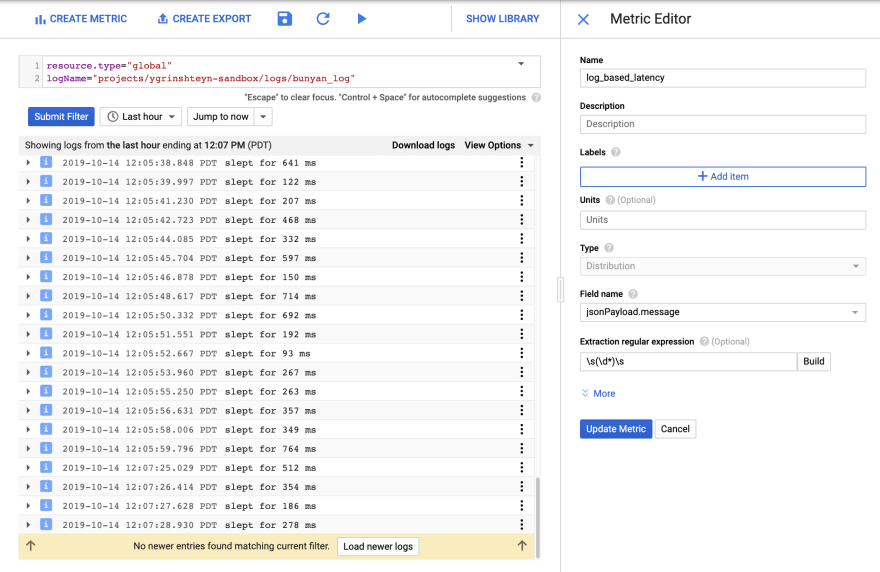Expand the 'slept for 150 ms' log entry
Image resolution: width=880 pixels, height=572 pixels.
28,277
